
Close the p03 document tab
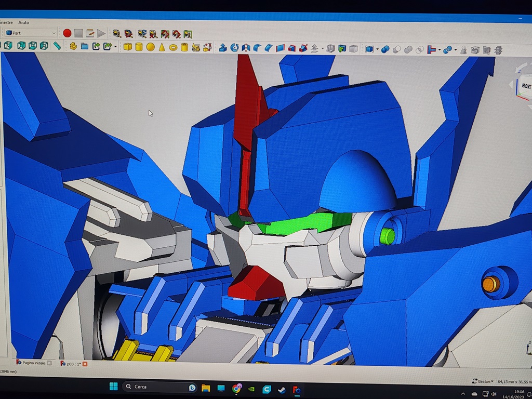pyautogui.click(x=85, y=364)
